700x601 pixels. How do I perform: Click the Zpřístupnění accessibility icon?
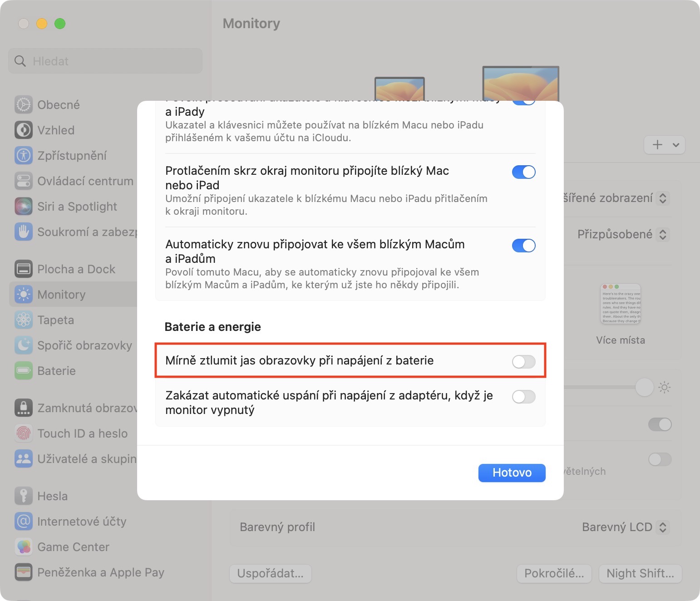coord(24,156)
